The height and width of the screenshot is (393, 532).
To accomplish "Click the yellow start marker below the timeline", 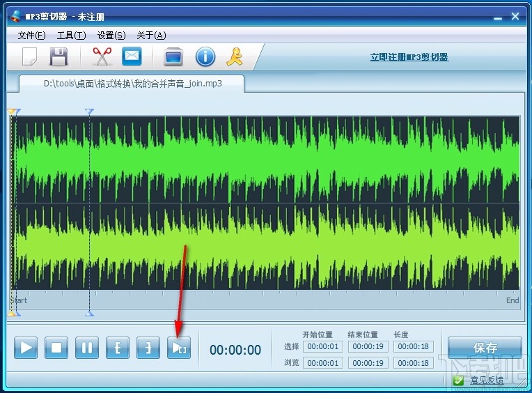I will pyautogui.click(x=11, y=314).
